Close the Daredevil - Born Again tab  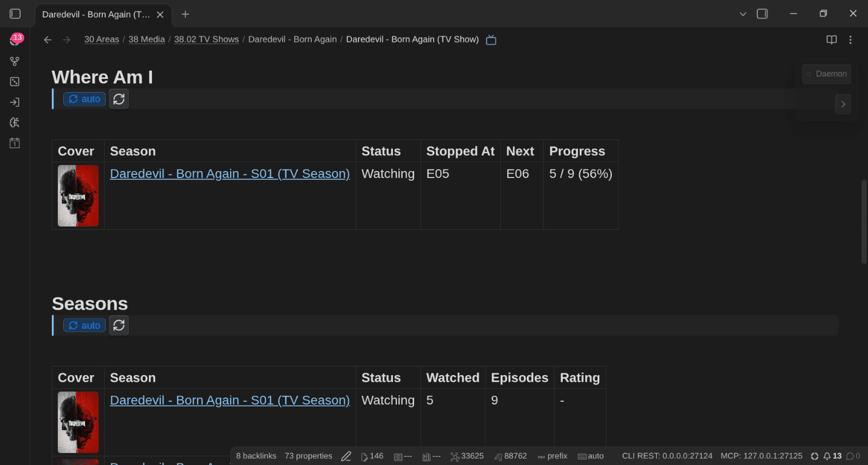pyautogui.click(x=160, y=15)
